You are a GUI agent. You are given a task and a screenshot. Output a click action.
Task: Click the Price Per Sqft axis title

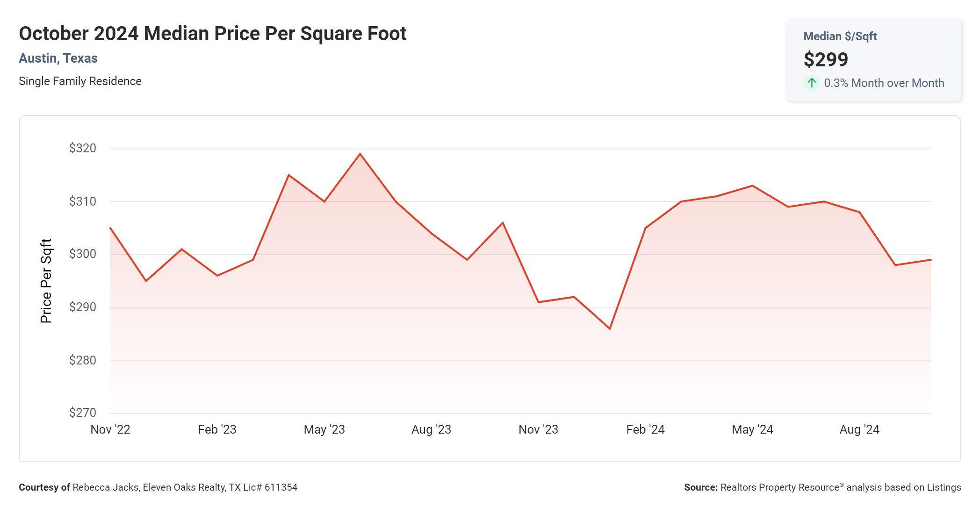(46, 281)
